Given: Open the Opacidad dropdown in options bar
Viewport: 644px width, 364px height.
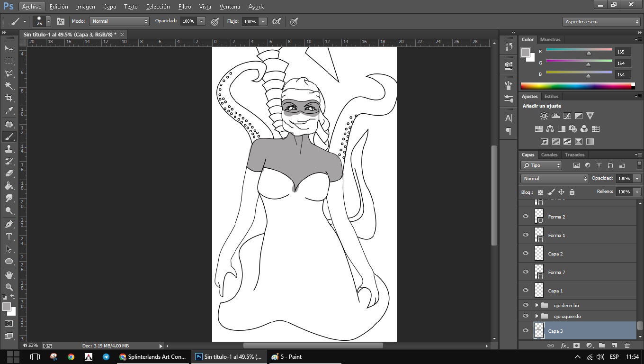Looking at the screenshot, I should pos(202,21).
